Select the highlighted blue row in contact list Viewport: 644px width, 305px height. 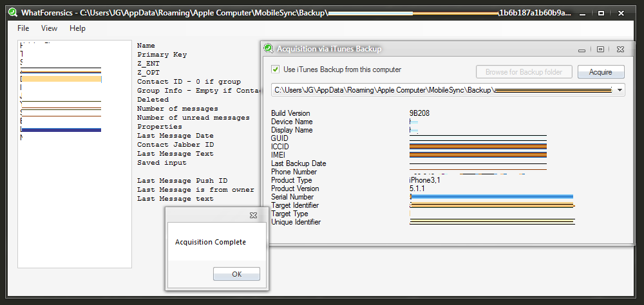(61, 130)
